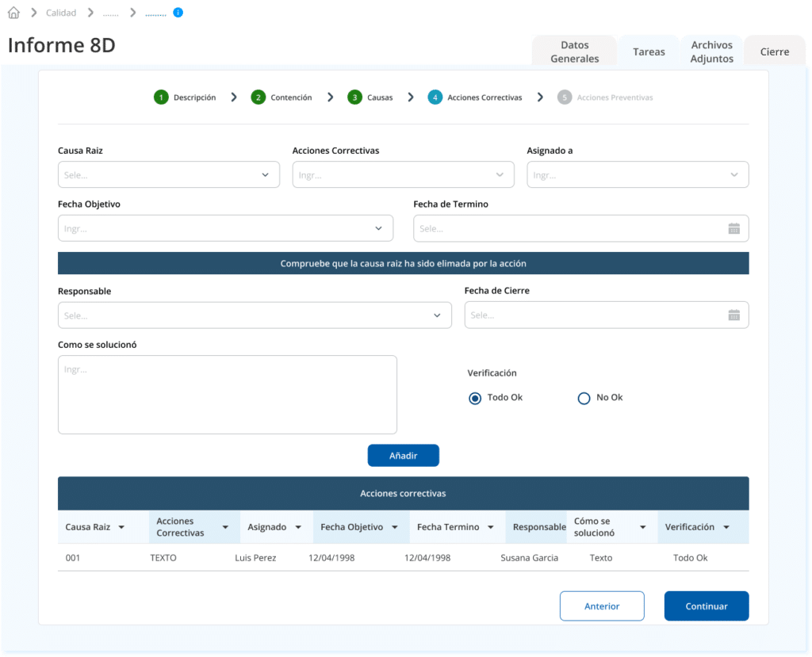Open the Responsable dropdown
The height and width of the screenshot is (657, 812).
tap(255, 315)
